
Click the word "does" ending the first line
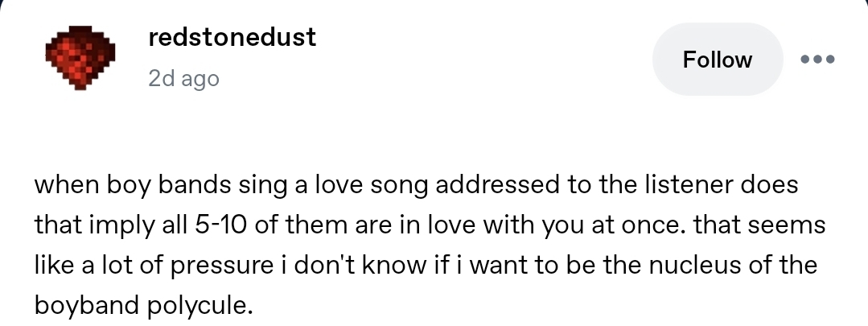point(770,185)
